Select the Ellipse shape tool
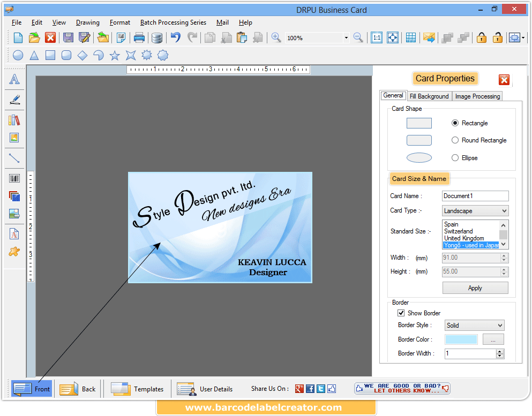 coord(18,55)
